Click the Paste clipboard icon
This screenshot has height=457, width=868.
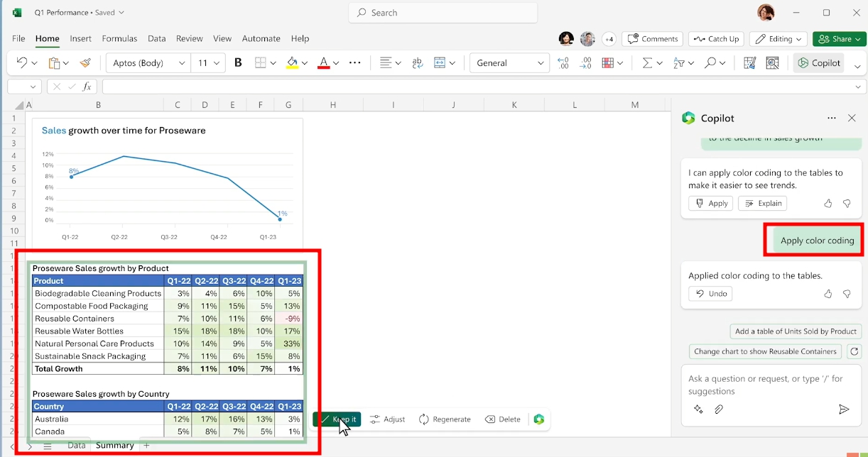coord(54,63)
